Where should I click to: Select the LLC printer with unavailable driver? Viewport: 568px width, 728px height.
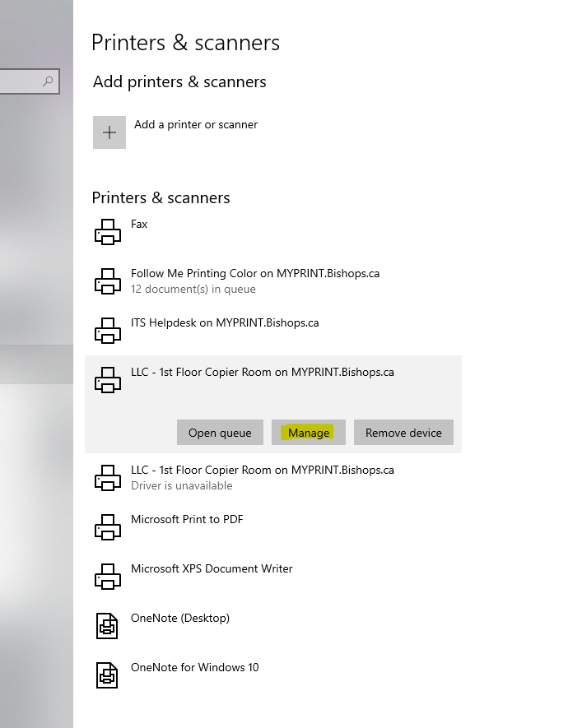[x=262, y=471]
